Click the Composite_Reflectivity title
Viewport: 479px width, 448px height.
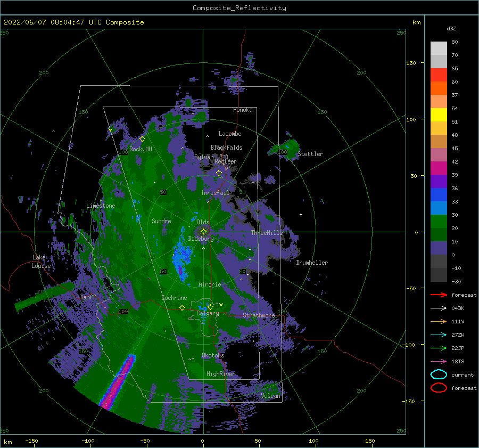240,8
